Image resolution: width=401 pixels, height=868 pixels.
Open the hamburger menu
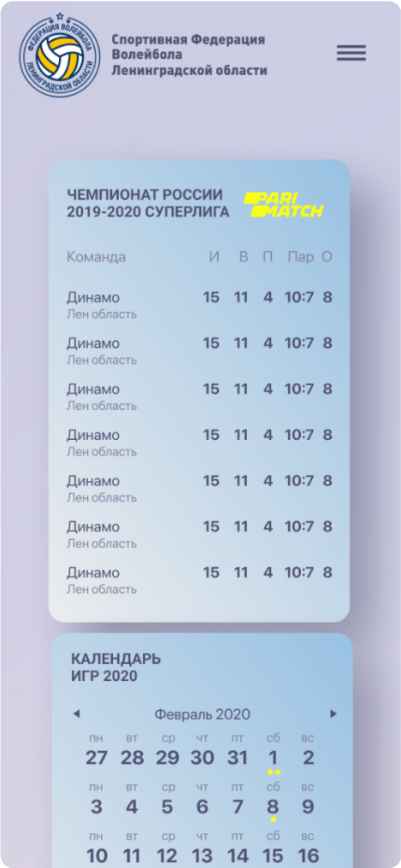[x=351, y=53]
